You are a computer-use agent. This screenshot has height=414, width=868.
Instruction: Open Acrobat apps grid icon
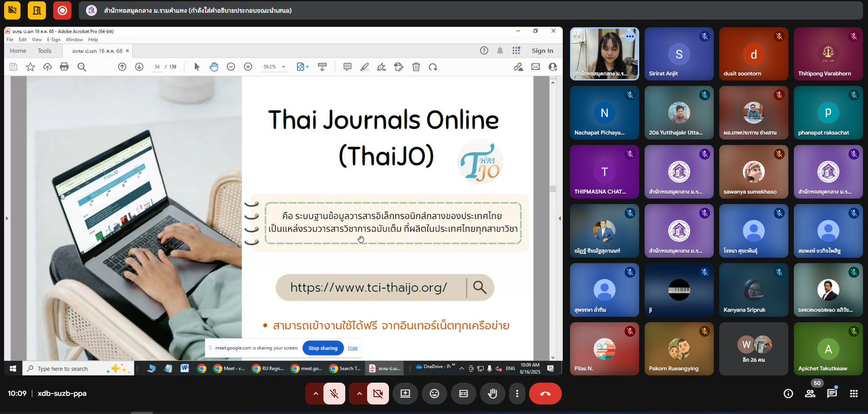[516, 50]
